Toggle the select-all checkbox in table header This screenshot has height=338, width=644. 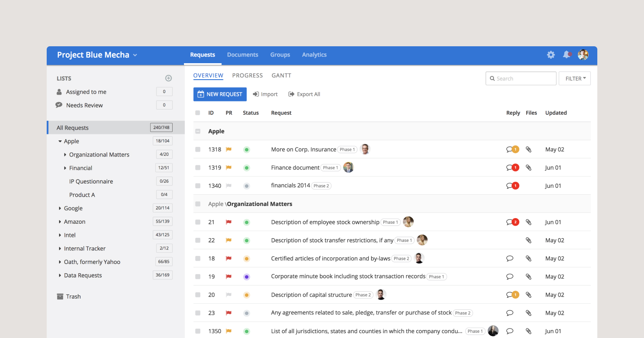click(198, 113)
